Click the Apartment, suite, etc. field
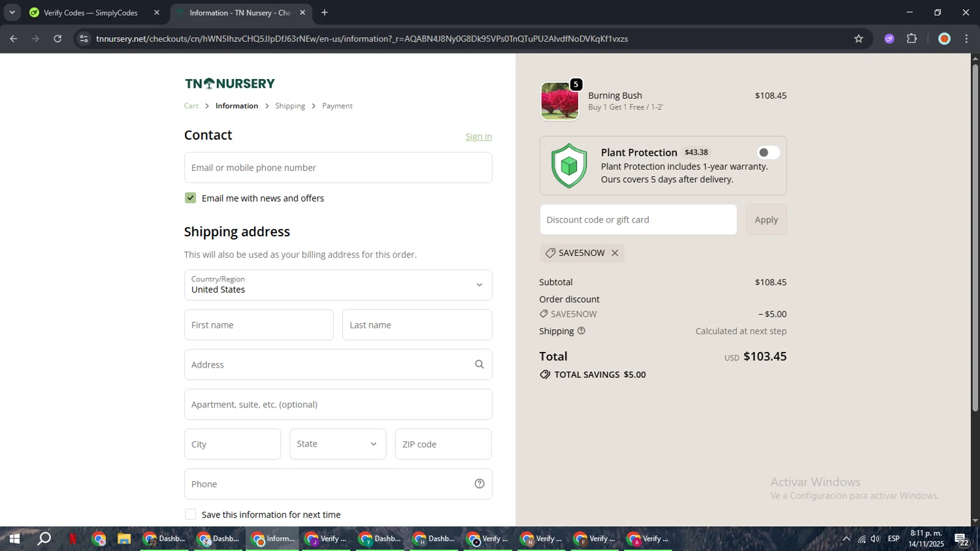 [x=338, y=404]
